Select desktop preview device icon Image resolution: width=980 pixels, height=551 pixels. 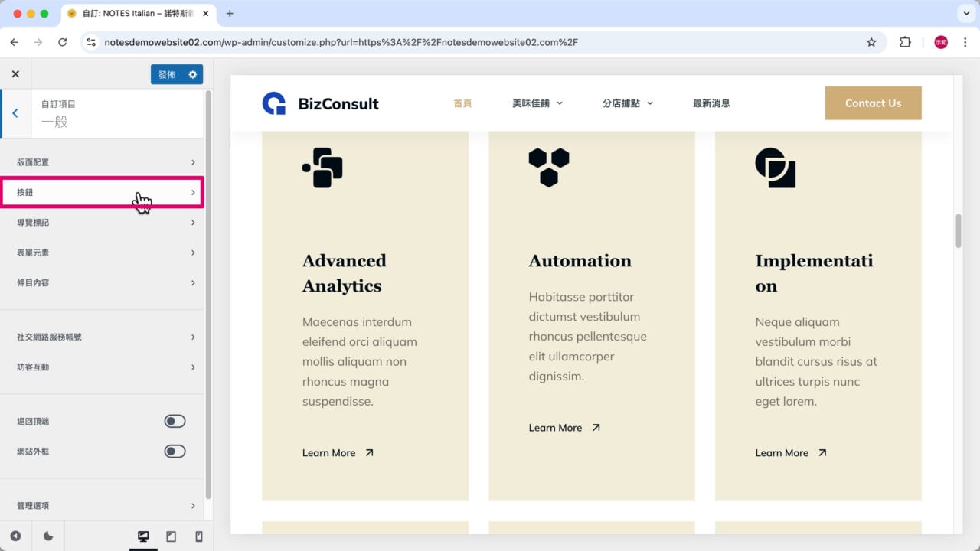coord(143,536)
